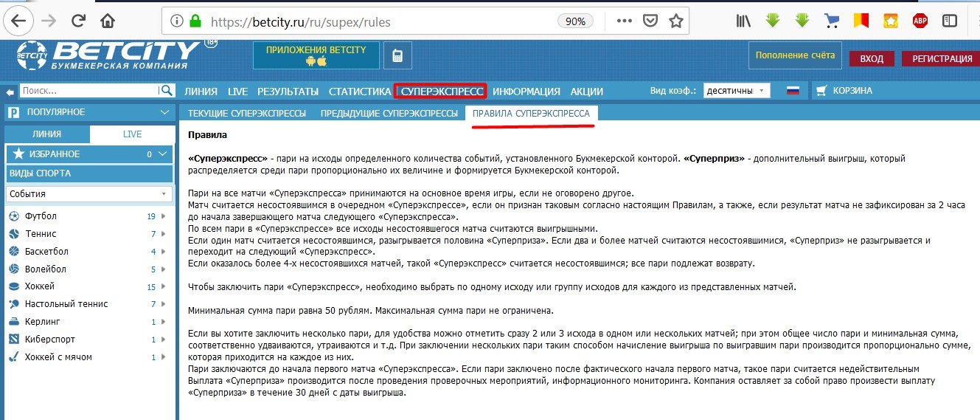980x420 pixels.
Task: Click the РЕГИСТРАЦИЯ button
Action: point(942,59)
